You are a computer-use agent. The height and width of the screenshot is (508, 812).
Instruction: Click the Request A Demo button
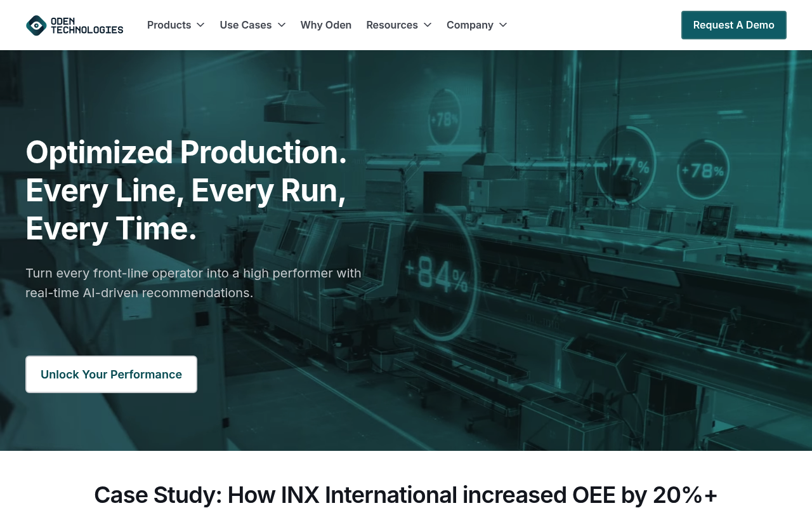coord(734,25)
